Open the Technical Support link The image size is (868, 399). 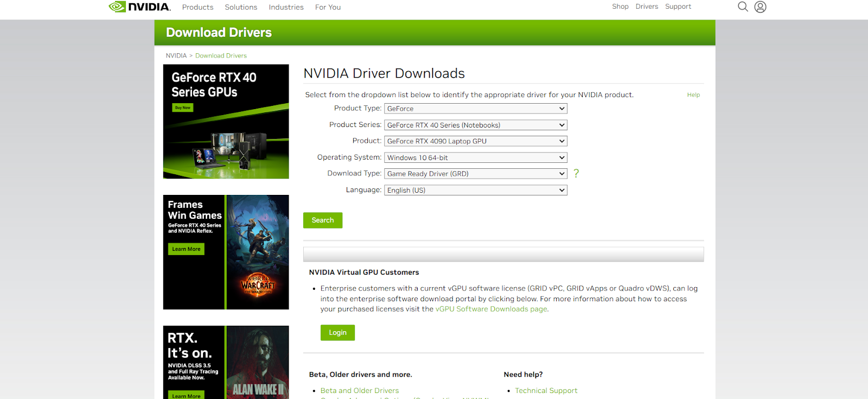click(x=546, y=390)
